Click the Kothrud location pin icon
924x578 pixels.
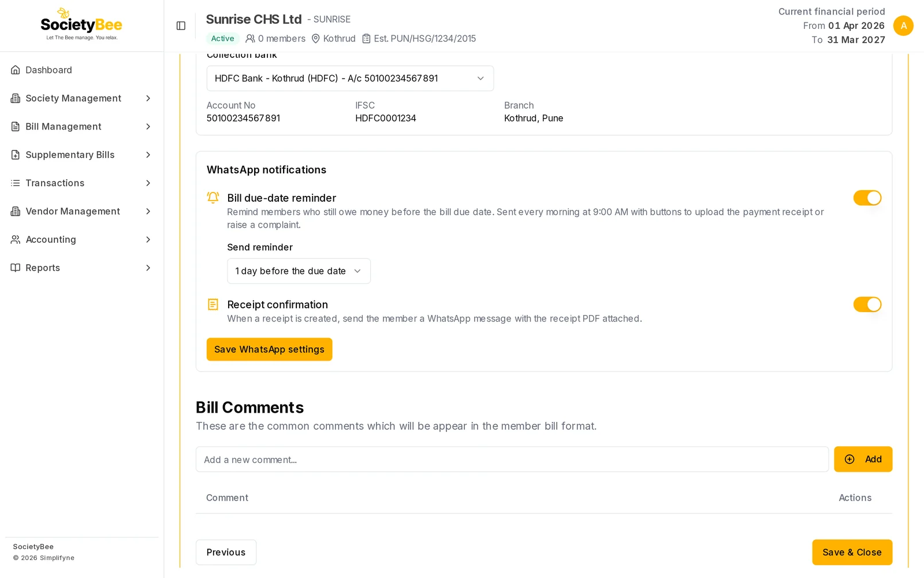[x=316, y=39]
